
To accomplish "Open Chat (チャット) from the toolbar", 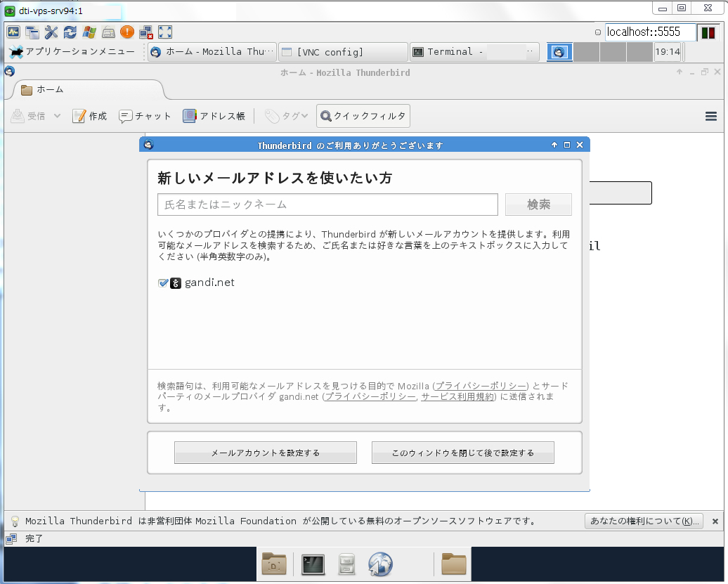I will (x=145, y=116).
